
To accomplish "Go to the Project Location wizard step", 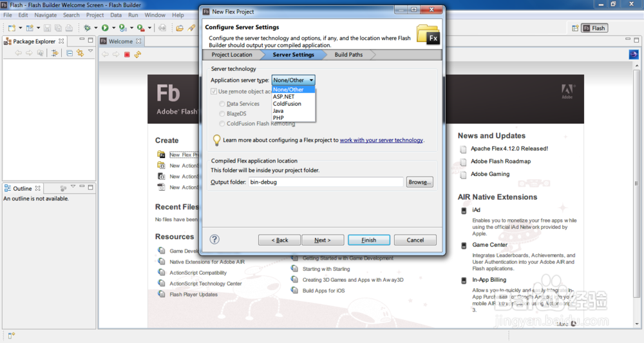I will point(232,55).
